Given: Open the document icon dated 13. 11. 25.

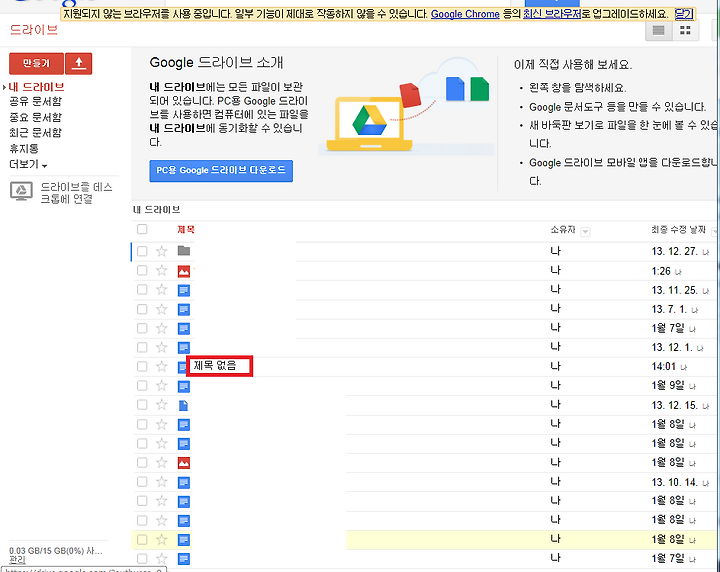Looking at the screenshot, I should [x=184, y=290].
